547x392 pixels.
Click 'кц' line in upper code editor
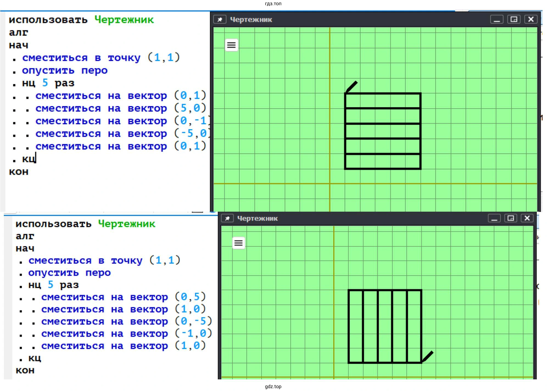tap(29, 159)
